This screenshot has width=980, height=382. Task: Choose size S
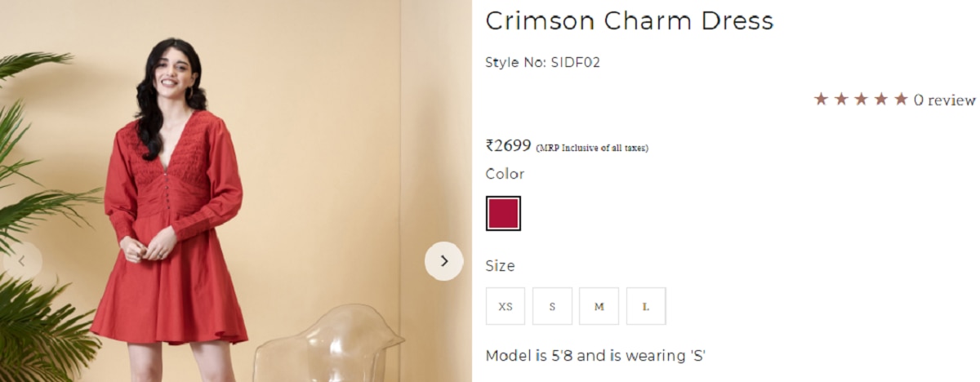[552, 306]
